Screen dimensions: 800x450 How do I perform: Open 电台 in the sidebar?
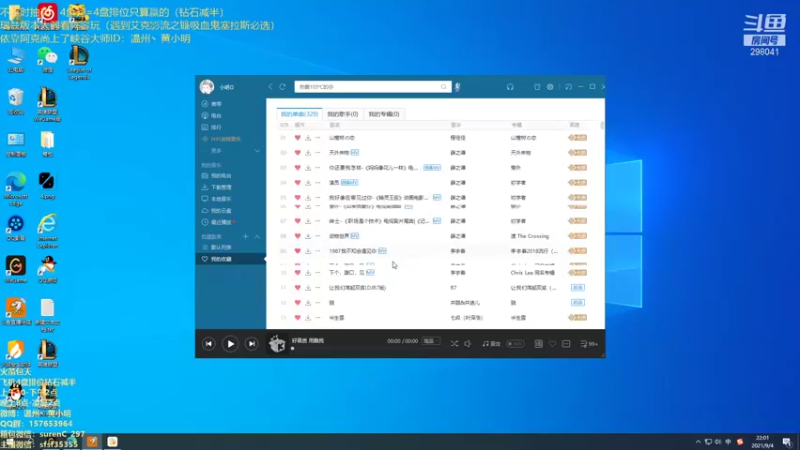[x=216, y=115]
